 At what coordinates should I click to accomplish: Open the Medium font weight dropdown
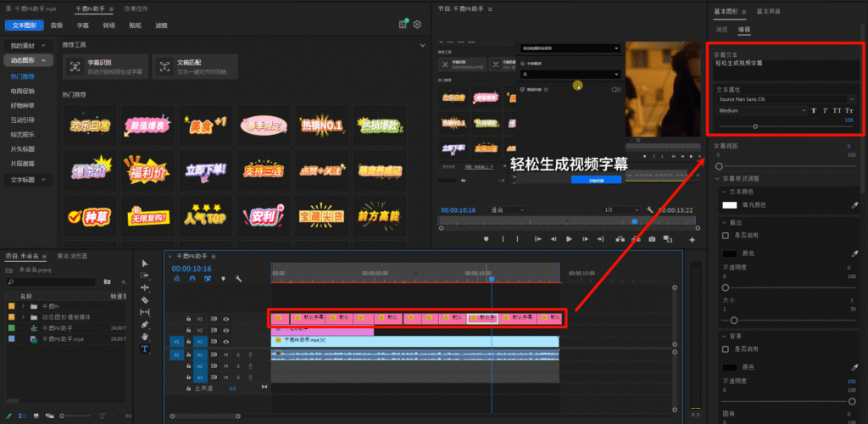760,111
